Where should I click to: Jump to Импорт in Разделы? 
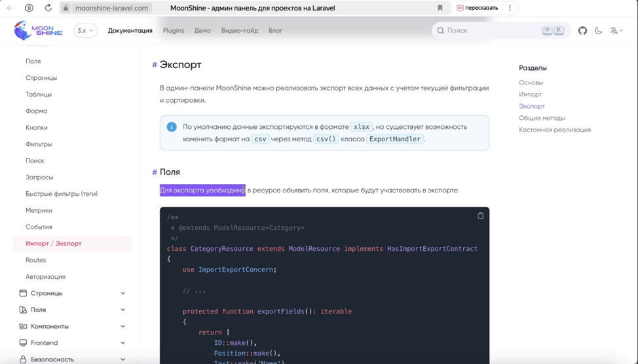531,94
